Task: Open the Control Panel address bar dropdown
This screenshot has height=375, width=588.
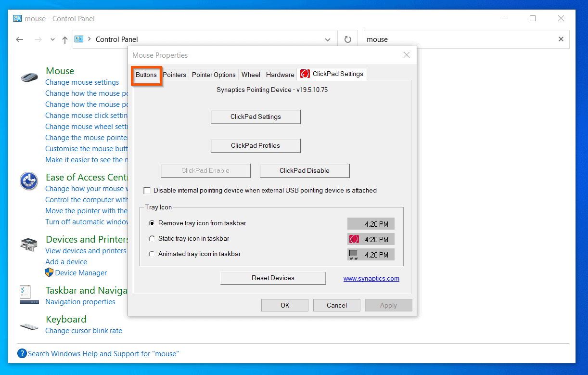Action: click(328, 39)
